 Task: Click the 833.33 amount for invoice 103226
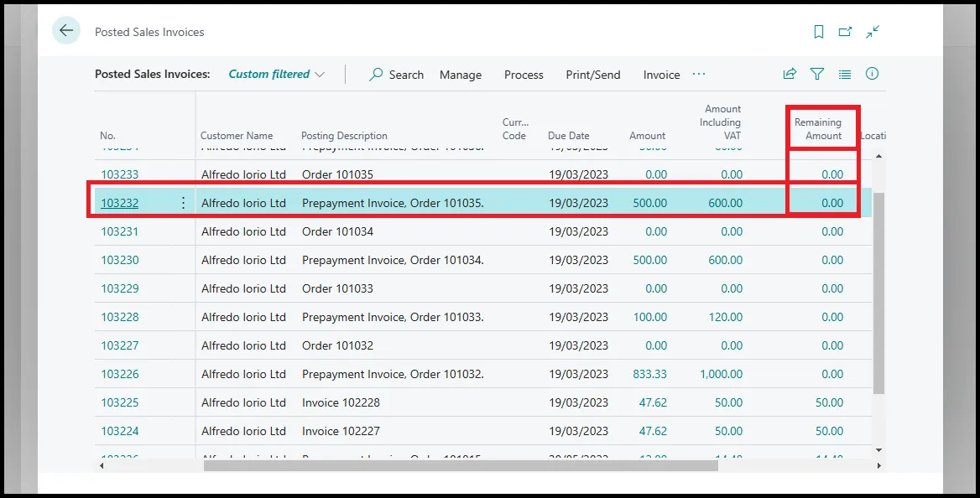coord(650,374)
